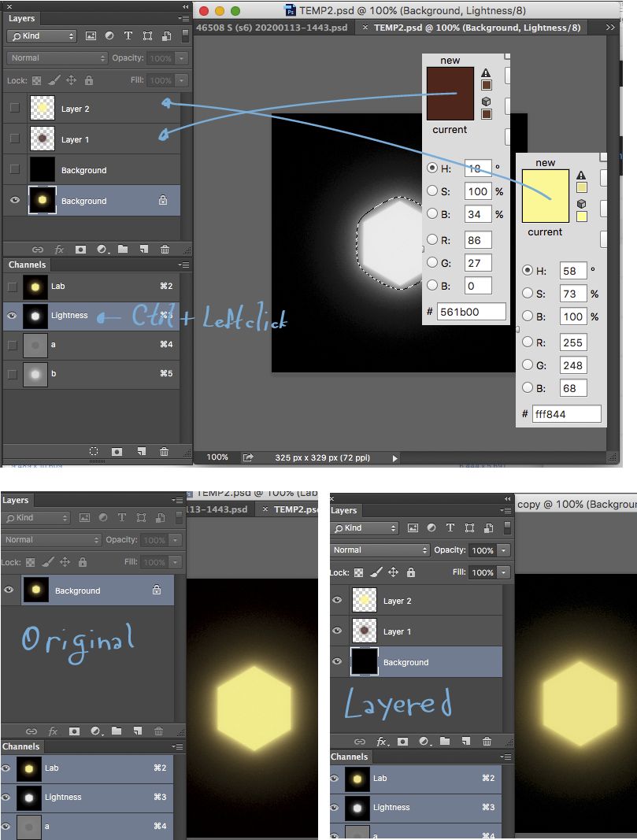637x840 pixels.
Task: Hide Lightness channel eye in top screenshot
Action: click(x=12, y=316)
